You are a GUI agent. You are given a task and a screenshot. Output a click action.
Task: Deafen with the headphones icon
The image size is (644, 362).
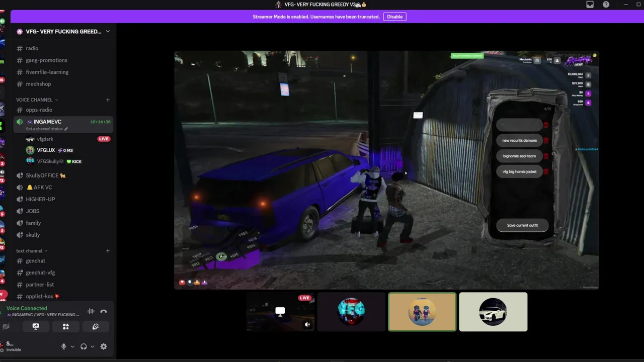pyautogui.click(x=84, y=346)
